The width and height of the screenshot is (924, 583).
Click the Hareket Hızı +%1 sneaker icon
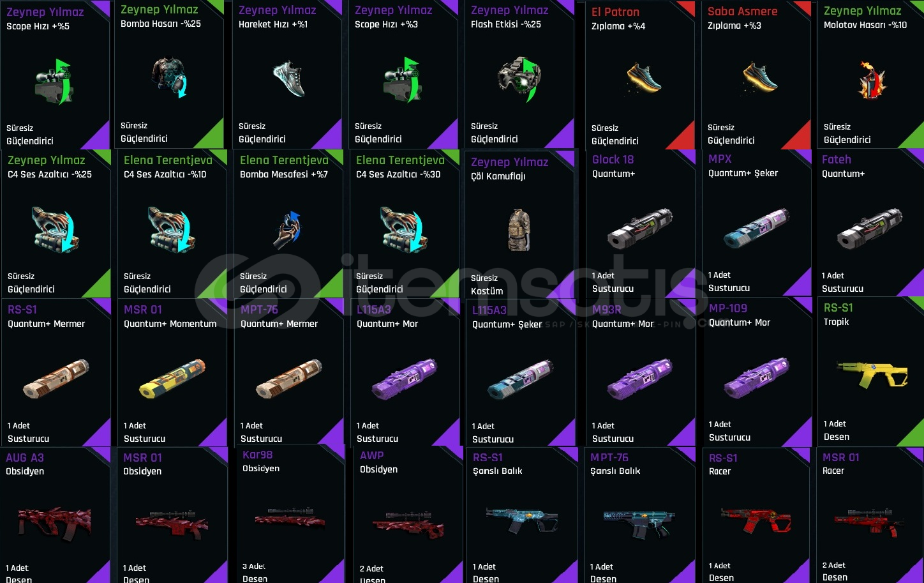coord(288,79)
